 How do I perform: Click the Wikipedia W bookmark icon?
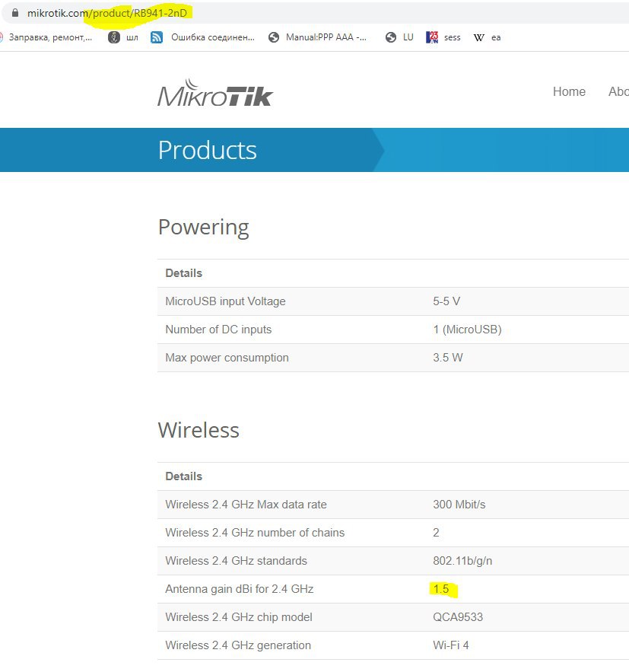[478, 38]
